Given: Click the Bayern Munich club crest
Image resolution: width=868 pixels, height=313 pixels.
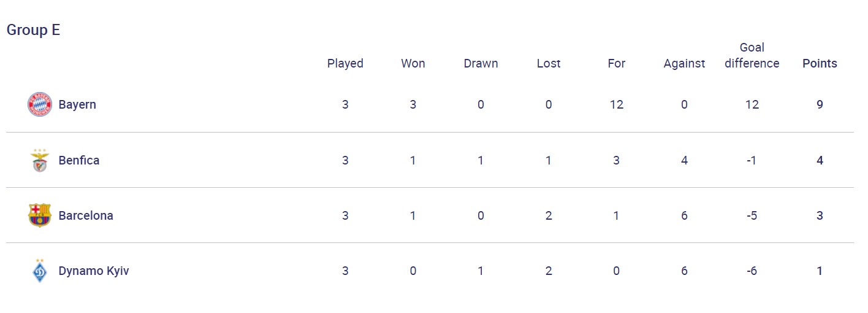Looking at the screenshot, I should tap(40, 104).
